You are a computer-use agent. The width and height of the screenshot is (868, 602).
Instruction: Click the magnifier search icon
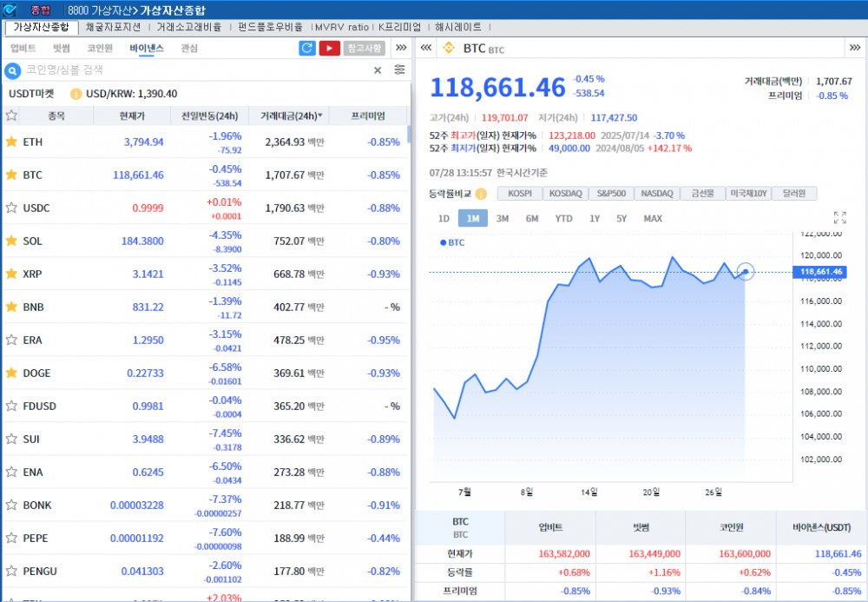coord(12,70)
